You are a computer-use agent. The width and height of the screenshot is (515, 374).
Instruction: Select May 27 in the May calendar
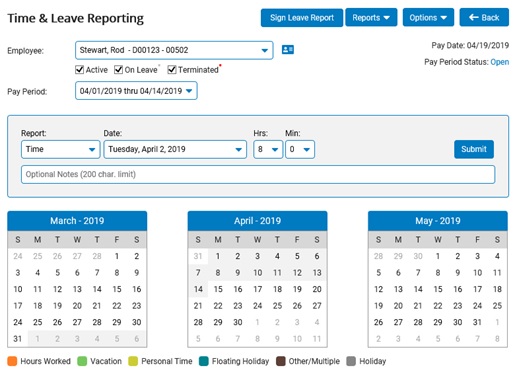click(398, 322)
